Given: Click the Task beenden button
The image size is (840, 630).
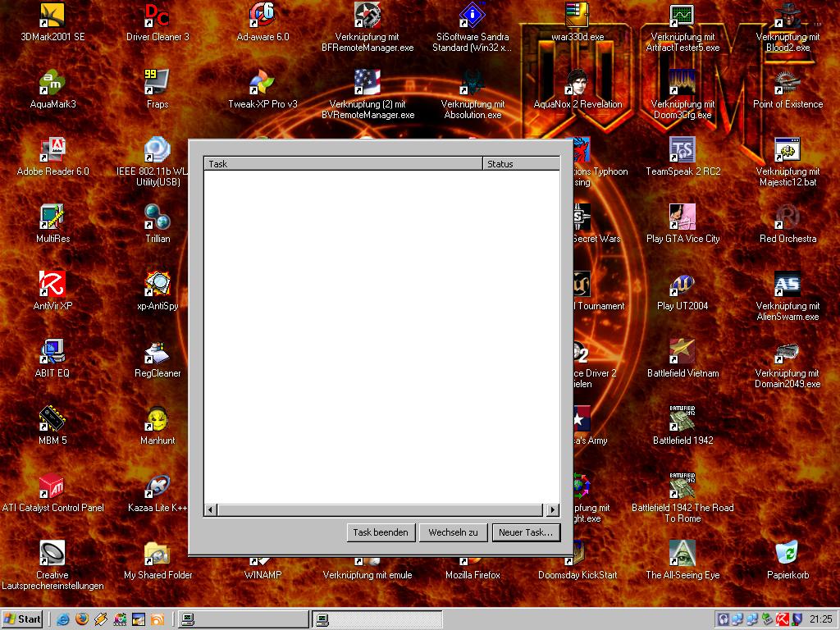Looking at the screenshot, I should coord(381,532).
